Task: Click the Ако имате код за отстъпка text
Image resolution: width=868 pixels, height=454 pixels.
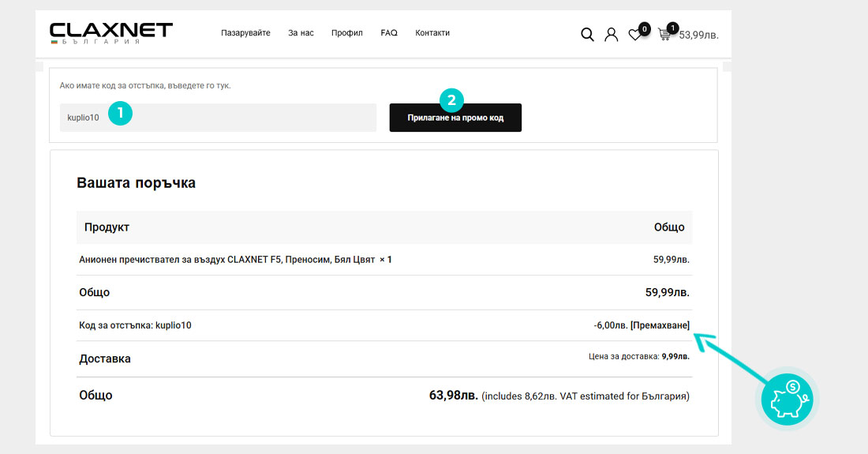Action: pyautogui.click(x=145, y=85)
